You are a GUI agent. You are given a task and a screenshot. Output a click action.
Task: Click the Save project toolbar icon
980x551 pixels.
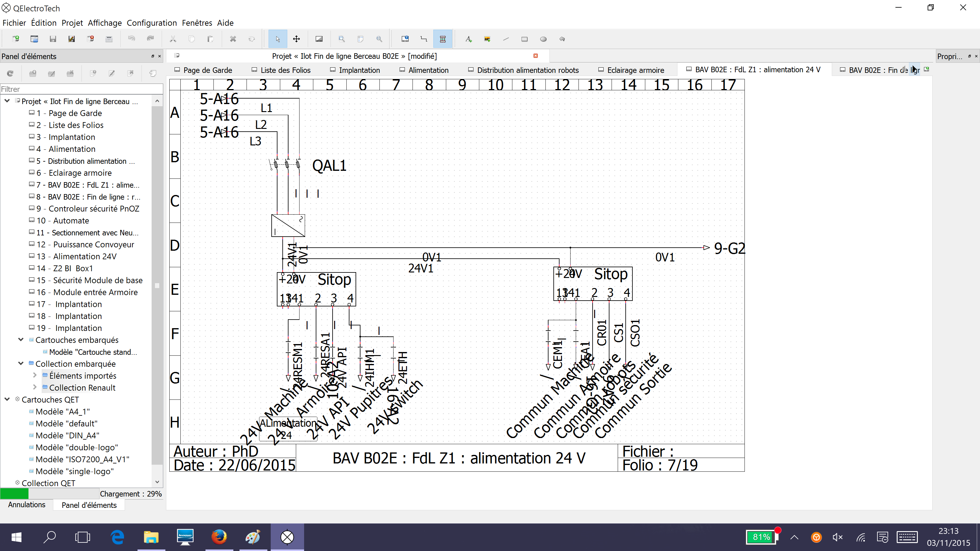53,39
